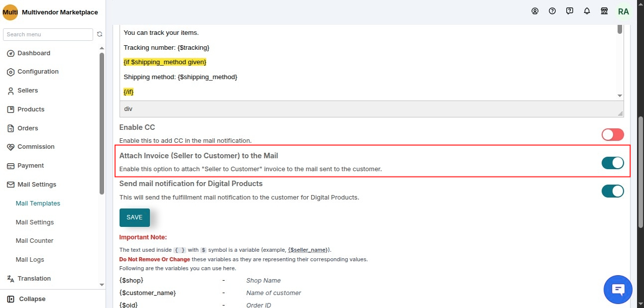Select Mail Settings submenu item
Screen dimensions: 644x308
click(35, 222)
